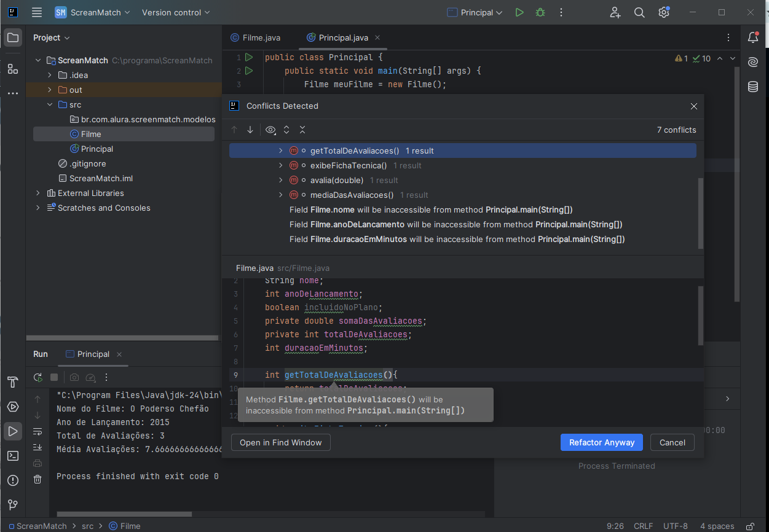Switch to the Filme.java editor tab
The image size is (769, 532).
click(256, 37)
